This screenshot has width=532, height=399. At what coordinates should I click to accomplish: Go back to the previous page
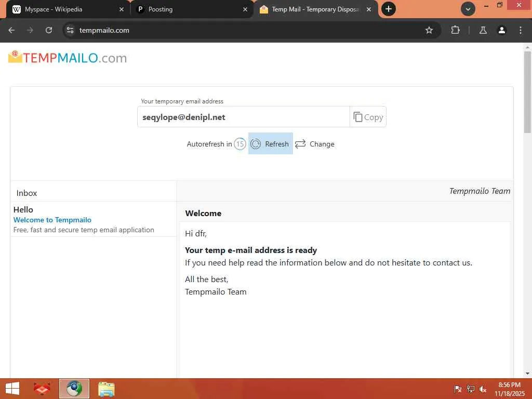click(11, 30)
